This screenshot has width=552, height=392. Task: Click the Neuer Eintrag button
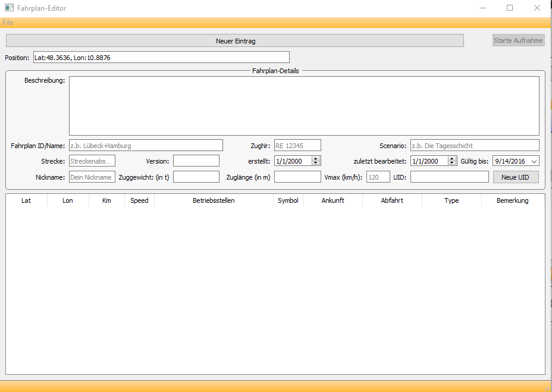point(235,41)
